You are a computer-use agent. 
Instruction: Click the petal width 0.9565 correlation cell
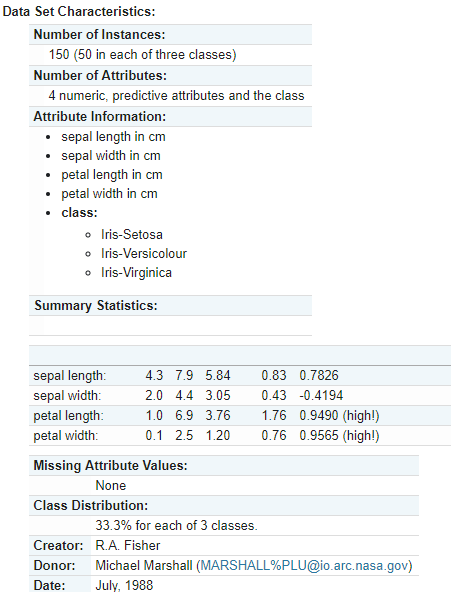[339, 436]
